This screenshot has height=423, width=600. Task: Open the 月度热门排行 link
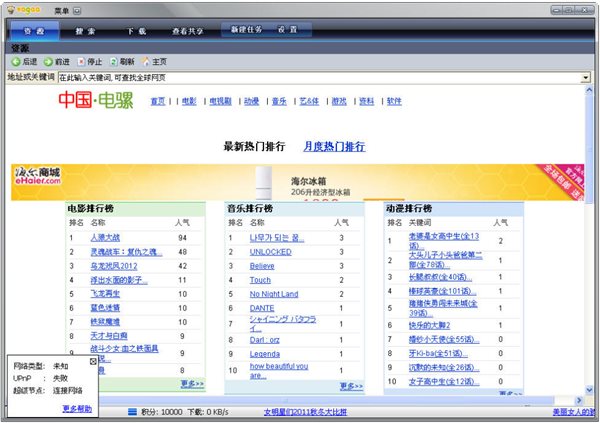tap(334, 146)
